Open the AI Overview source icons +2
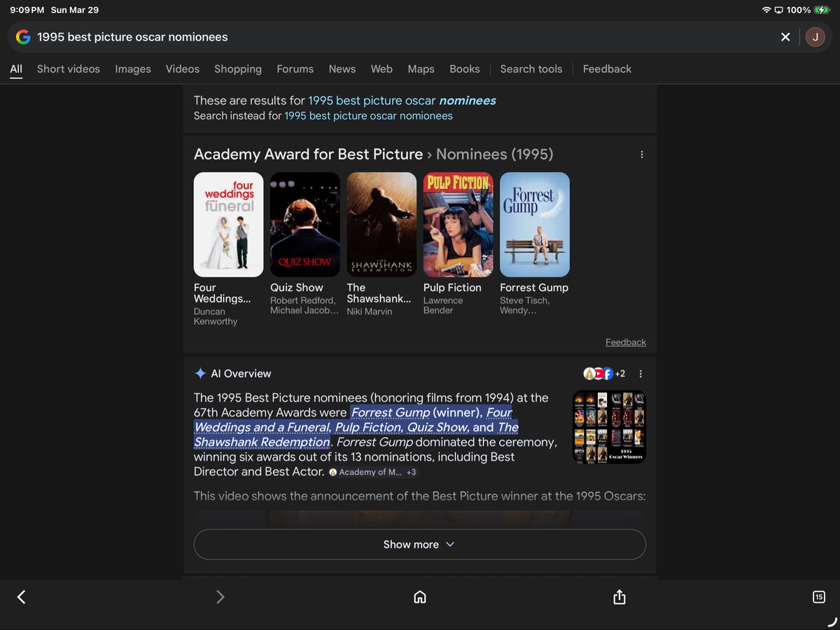 click(x=604, y=374)
